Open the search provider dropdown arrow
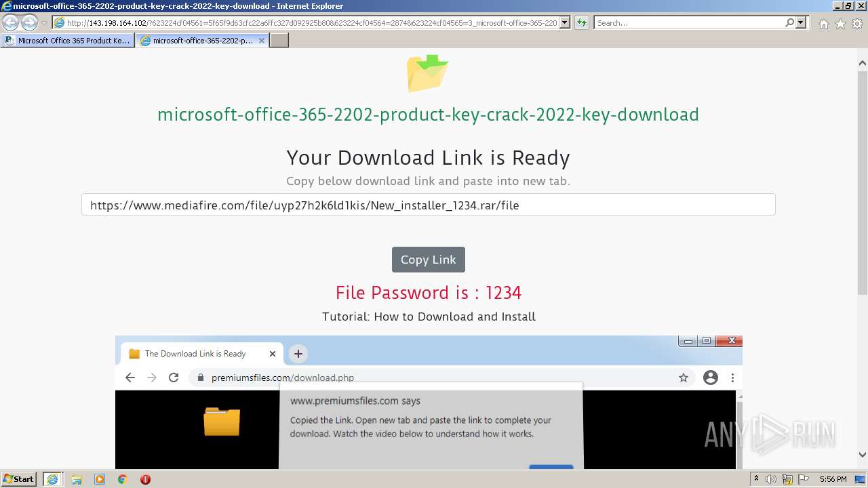 802,23
